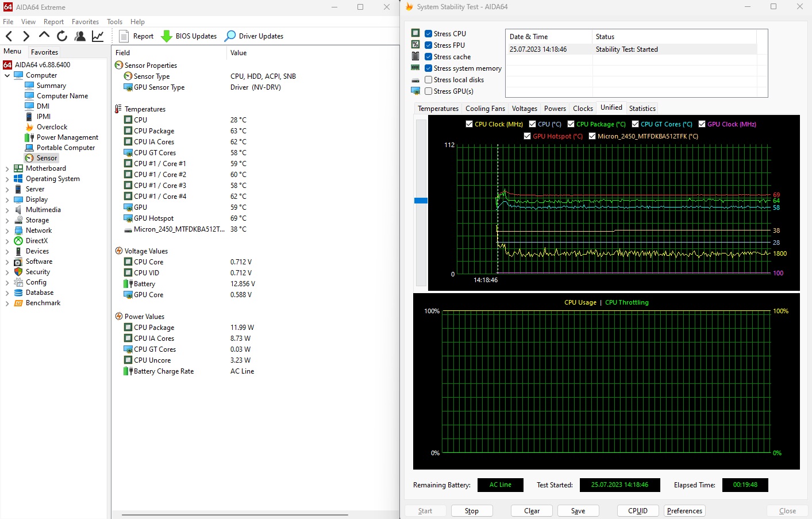Select the log row 'Stability Test: Started'
Image resolution: width=812 pixels, height=519 pixels.
click(x=632, y=49)
